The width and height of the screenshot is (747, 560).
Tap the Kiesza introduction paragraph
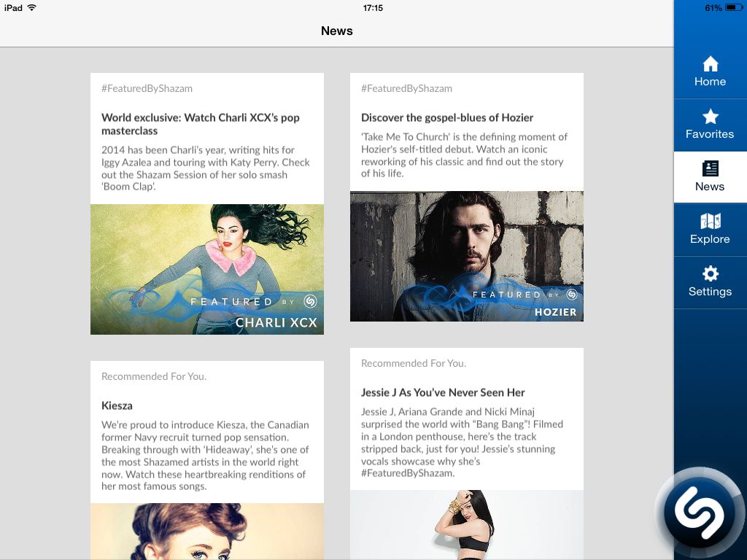point(205,455)
